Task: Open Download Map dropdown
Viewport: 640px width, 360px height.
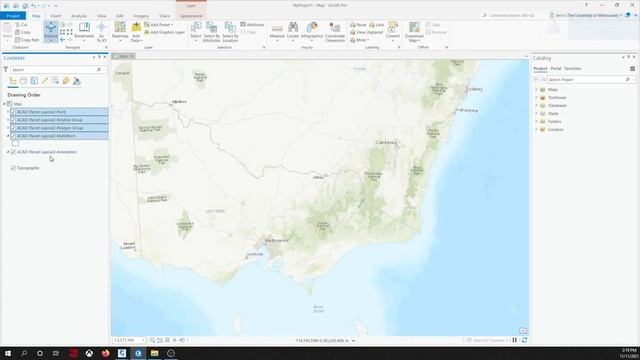Action: [414, 31]
